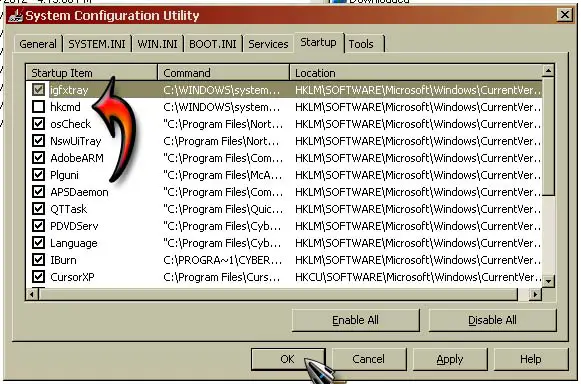Select the APSDaemon item name
Screen dimensions: 581x384
point(79,192)
